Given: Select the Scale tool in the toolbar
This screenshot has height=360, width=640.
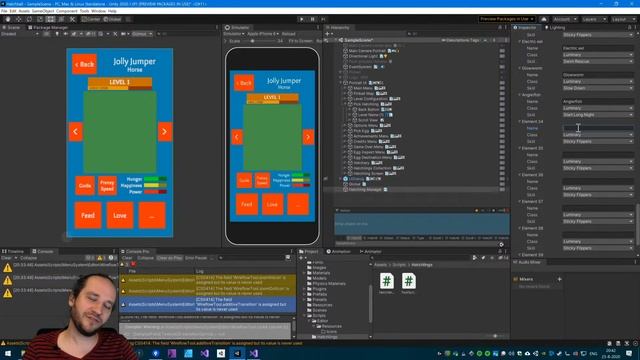Looking at the screenshot, I should 40,19.
